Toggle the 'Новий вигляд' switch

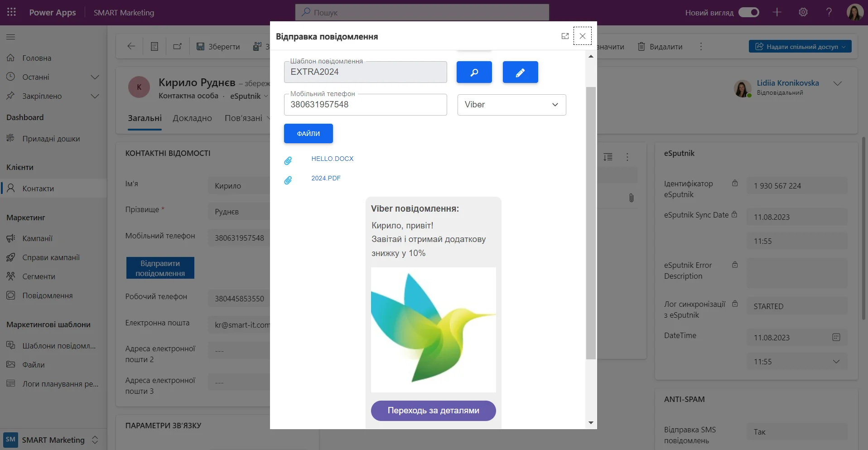[749, 12]
